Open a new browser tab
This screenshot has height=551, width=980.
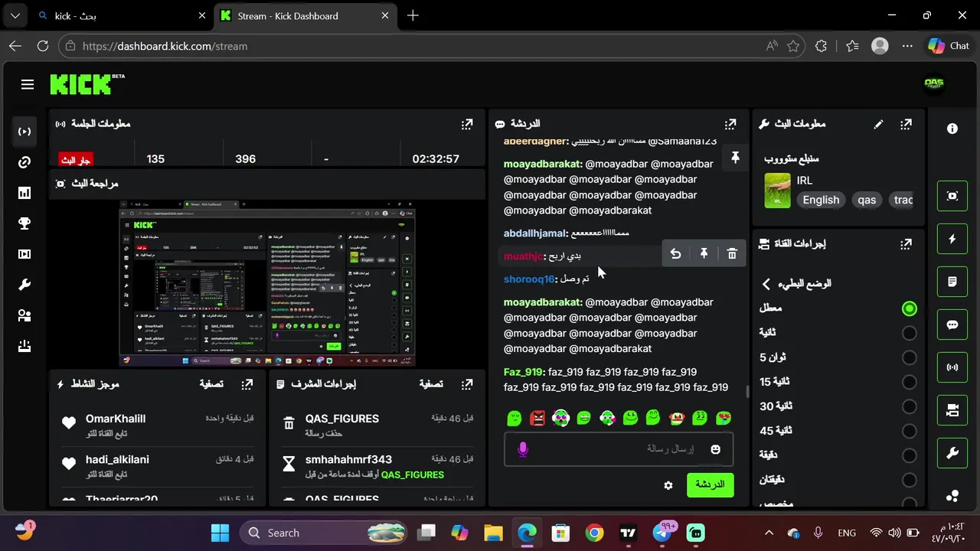pyautogui.click(x=413, y=15)
